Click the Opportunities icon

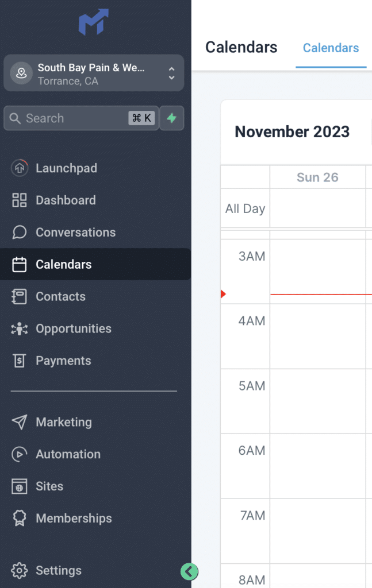pos(20,329)
